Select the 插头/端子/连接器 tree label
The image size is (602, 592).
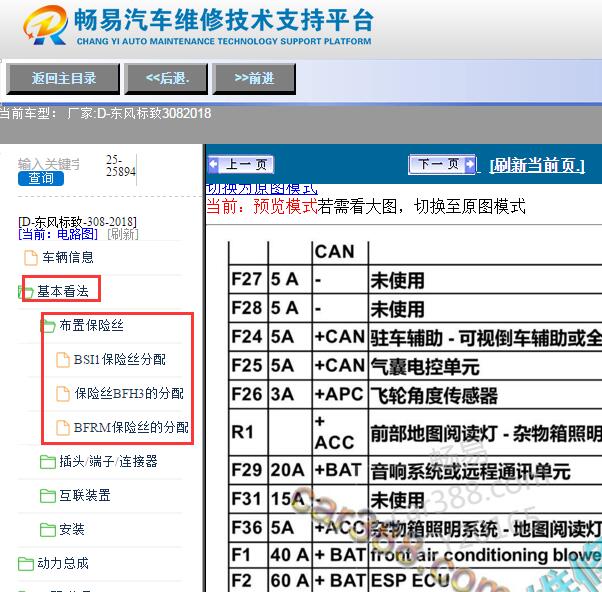tap(108, 461)
